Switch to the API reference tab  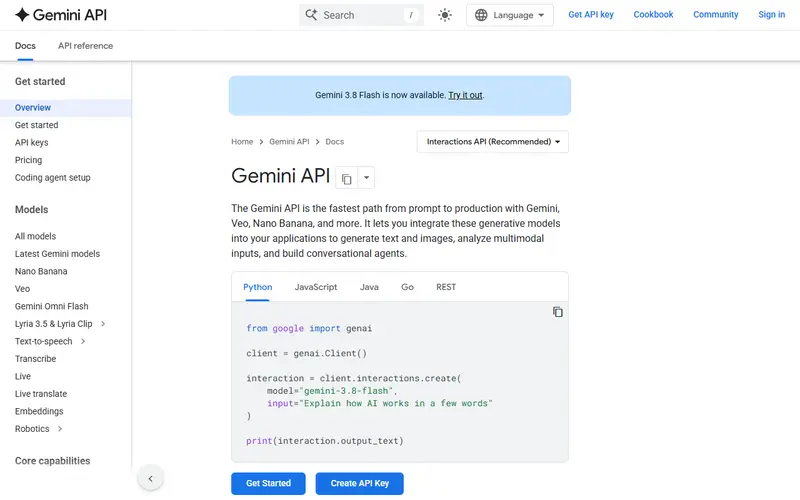[x=85, y=46]
